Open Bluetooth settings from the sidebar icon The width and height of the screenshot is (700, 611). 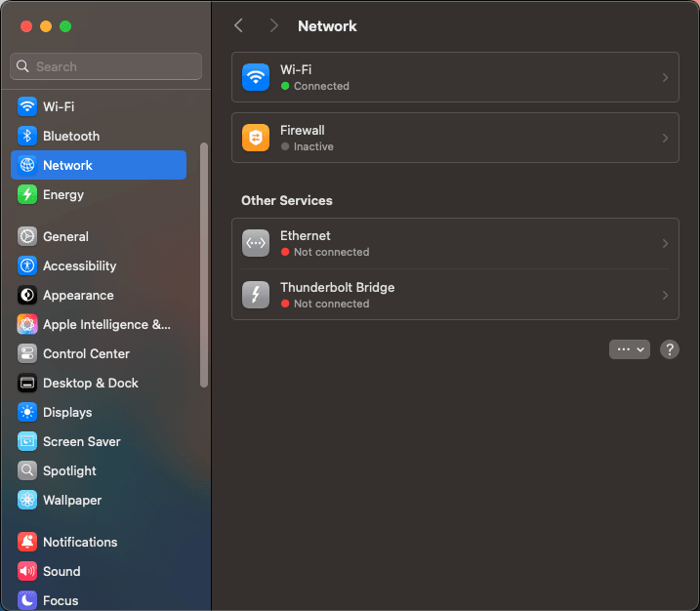pyautogui.click(x=27, y=136)
